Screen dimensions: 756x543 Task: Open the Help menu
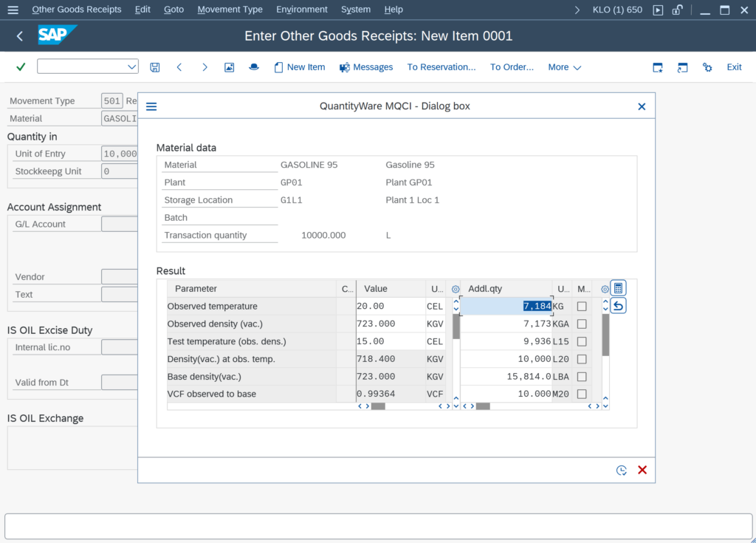[x=394, y=10]
